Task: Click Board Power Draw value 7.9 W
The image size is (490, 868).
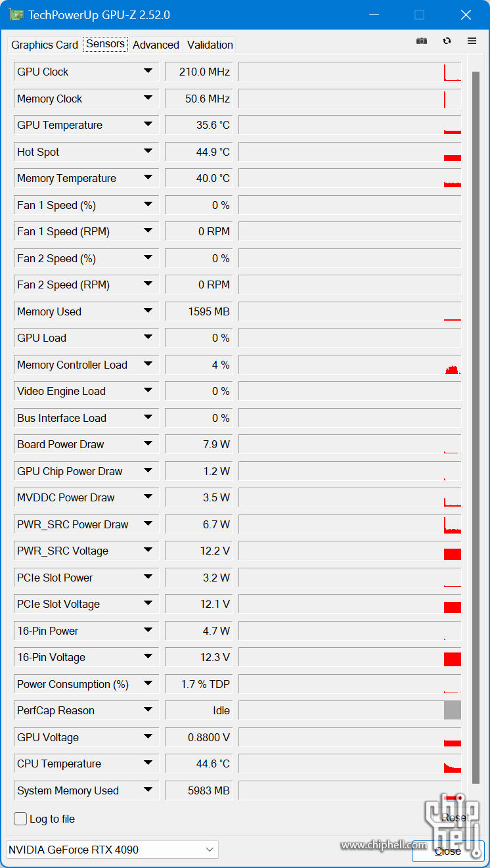Action: pyautogui.click(x=199, y=444)
